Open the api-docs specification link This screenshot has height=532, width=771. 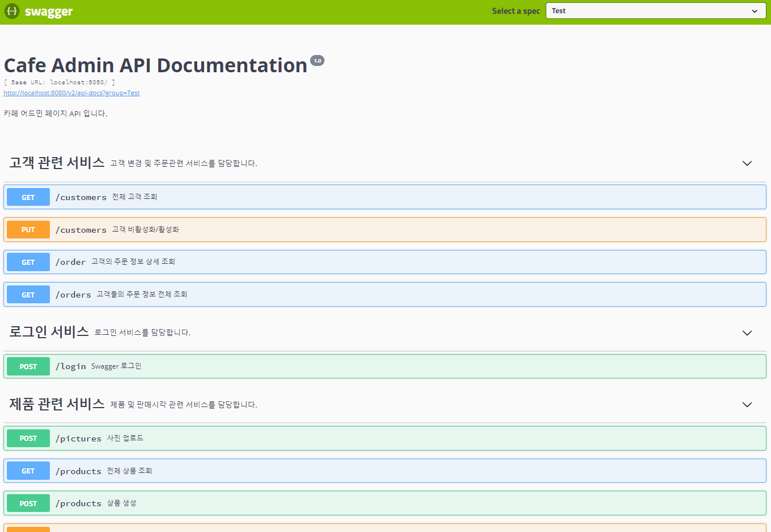pos(72,92)
